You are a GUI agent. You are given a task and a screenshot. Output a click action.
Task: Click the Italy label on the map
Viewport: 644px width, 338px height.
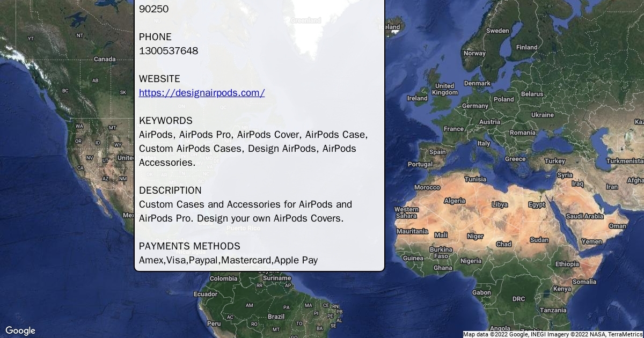[484, 143]
